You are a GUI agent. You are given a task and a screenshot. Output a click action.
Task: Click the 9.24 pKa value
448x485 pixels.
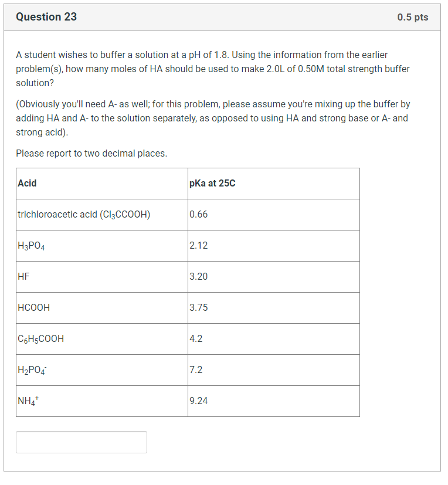(x=198, y=401)
